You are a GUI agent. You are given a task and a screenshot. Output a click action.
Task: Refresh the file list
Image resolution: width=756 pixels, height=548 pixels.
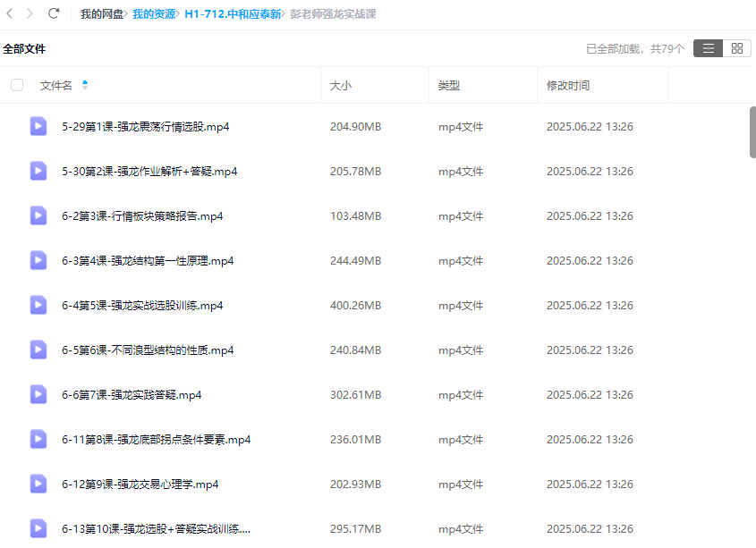pyautogui.click(x=54, y=13)
